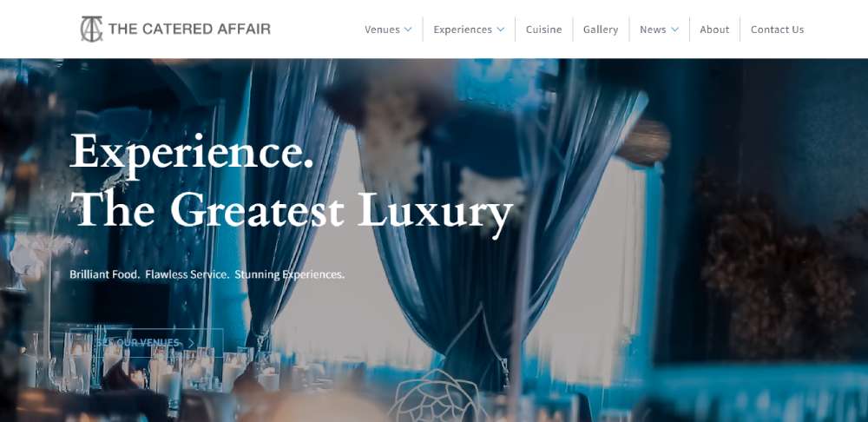This screenshot has height=422, width=868.
Task: Open the Contact Us page
Action: pyautogui.click(x=777, y=30)
